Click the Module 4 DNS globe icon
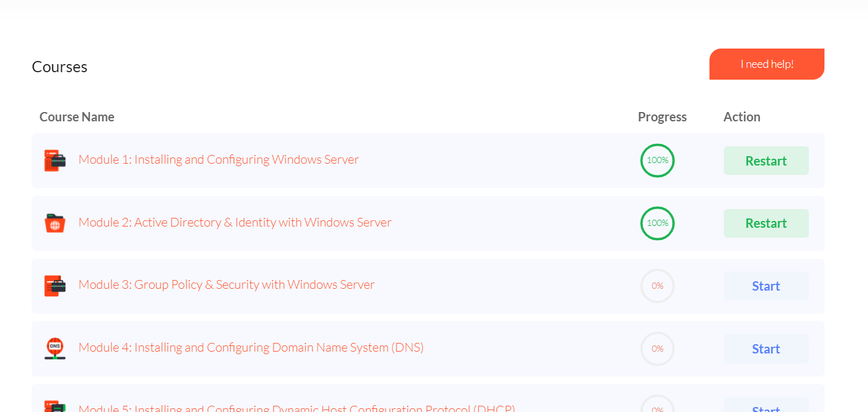 coord(55,349)
